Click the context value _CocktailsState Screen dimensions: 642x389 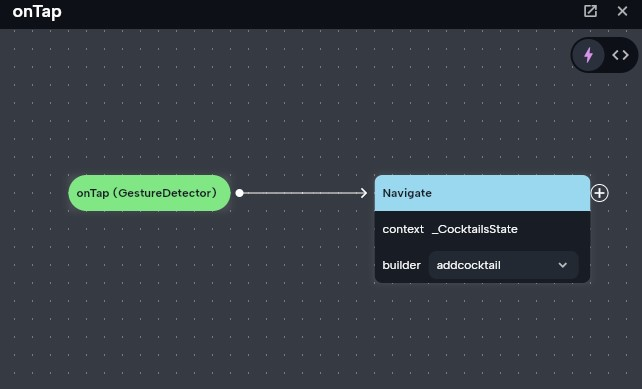tap(475, 229)
